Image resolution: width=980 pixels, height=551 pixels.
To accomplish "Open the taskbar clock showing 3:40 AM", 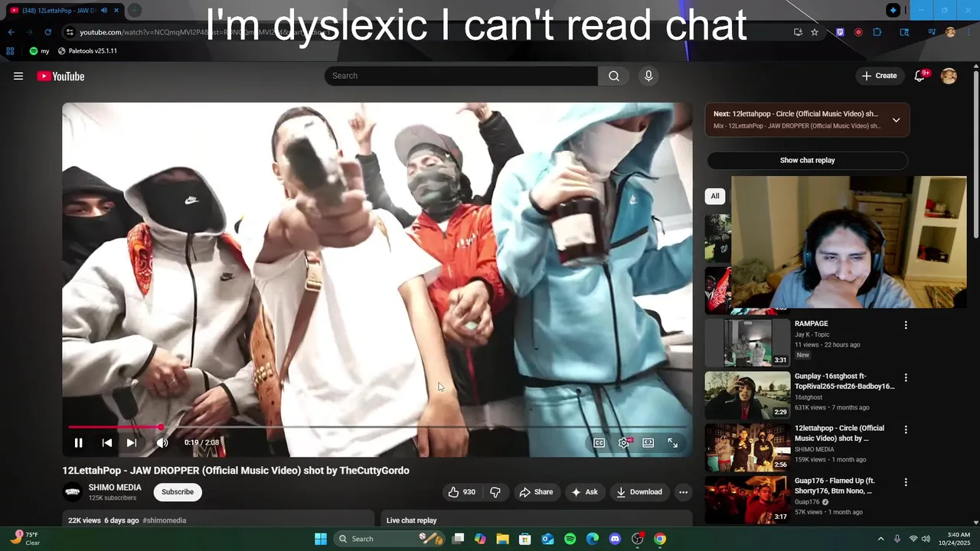I will [959, 539].
